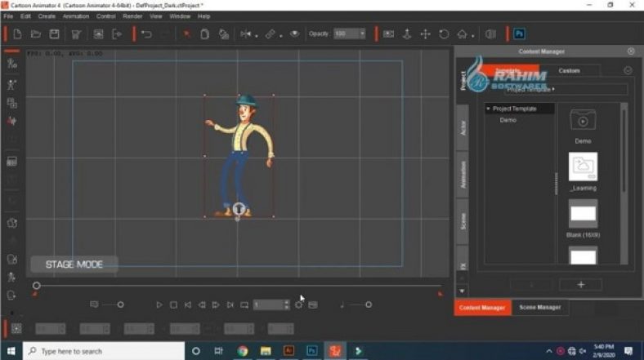The width and height of the screenshot is (644, 360).
Task: Open the Custom tab in Content Manager
Action: 569,71
